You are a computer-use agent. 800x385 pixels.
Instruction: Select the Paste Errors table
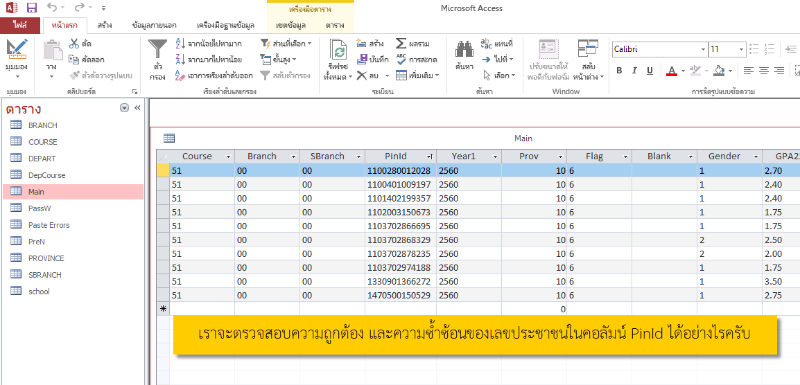[49, 225]
